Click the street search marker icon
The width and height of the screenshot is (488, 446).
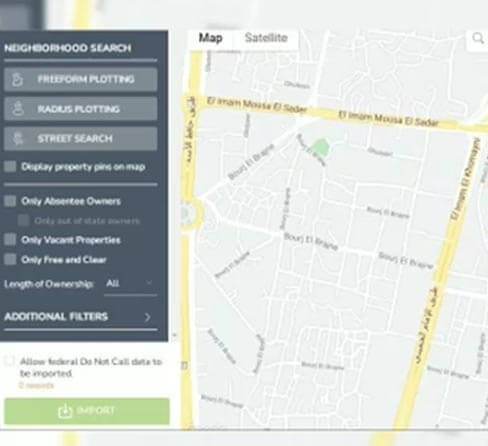pyautogui.click(x=18, y=138)
